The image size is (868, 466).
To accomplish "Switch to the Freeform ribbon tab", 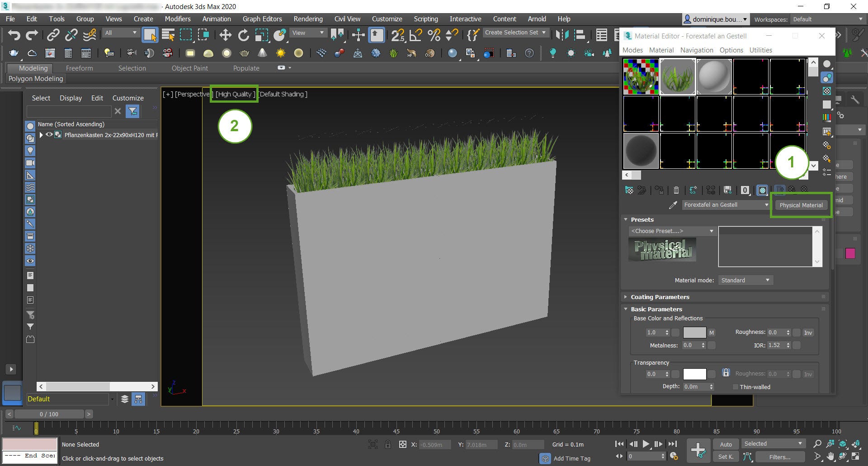I will click(79, 68).
